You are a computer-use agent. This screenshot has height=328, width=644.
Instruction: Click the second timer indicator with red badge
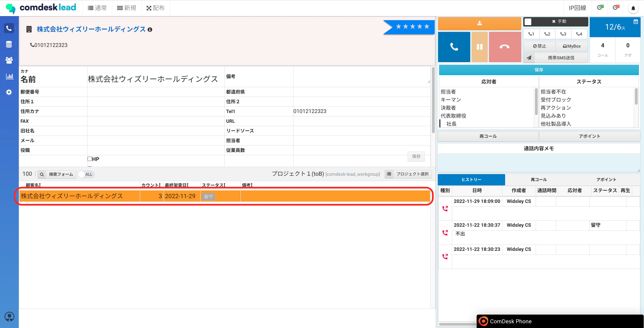click(616, 8)
